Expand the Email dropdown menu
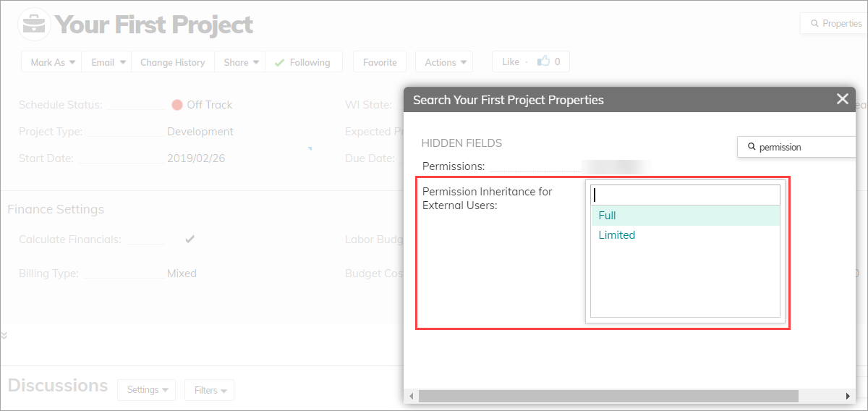Image resolution: width=868 pixels, height=411 pixels. tap(109, 62)
